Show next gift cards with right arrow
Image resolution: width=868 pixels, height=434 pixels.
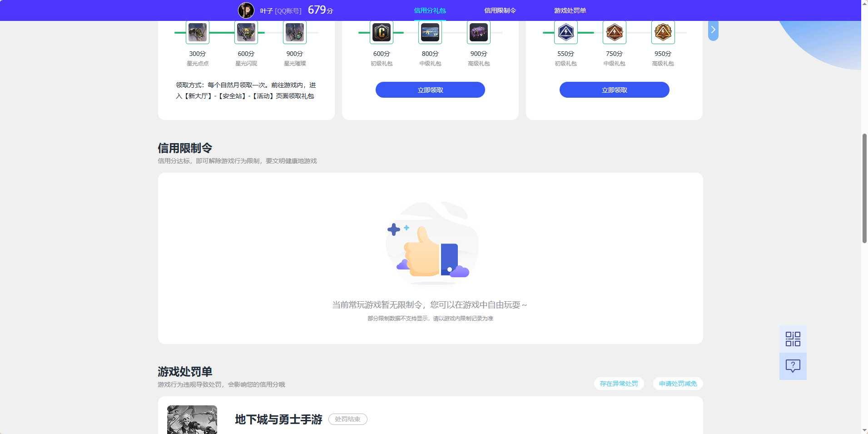pyautogui.click(x=713, y=30)
